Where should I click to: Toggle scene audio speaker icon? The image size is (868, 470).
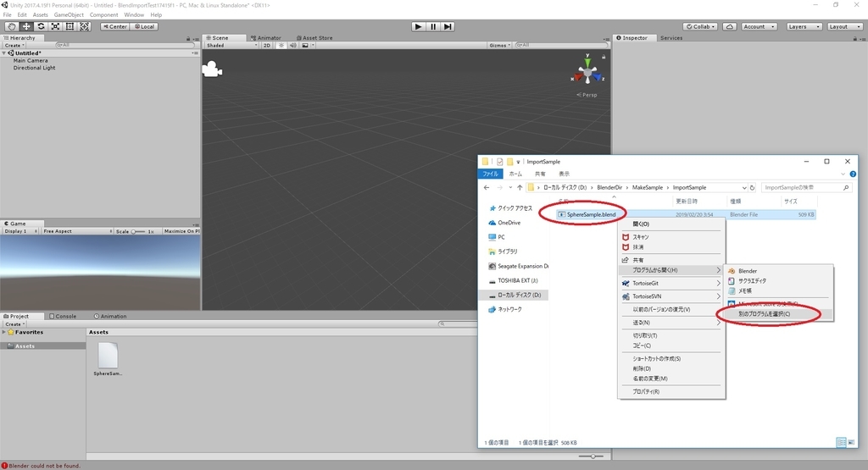coord(292,46)
